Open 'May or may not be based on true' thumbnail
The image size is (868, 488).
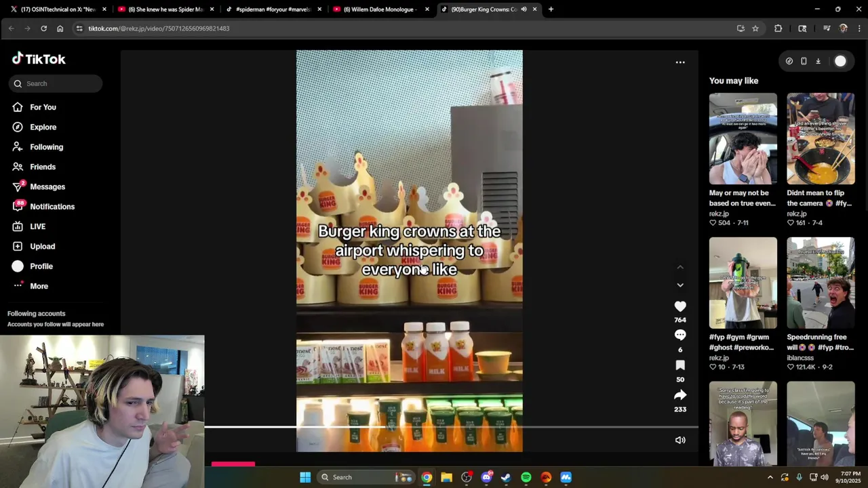743,139
